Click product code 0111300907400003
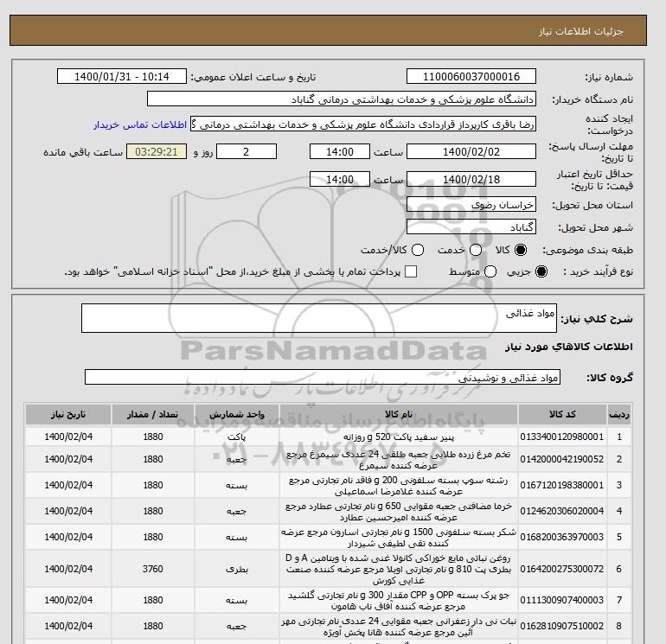This screenshot has width=666, height=644. pyautogui.click(x=562, y=600)
